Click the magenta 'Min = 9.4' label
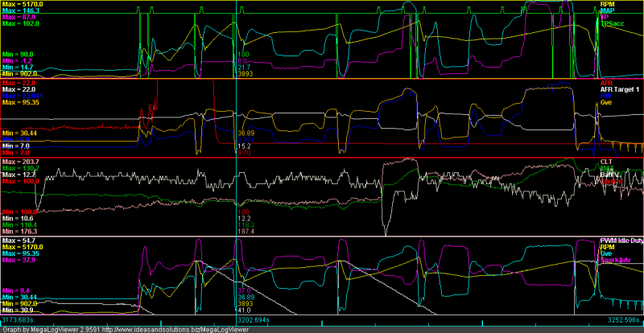Screen dimensions: 644x333 [x=14, y=290]
